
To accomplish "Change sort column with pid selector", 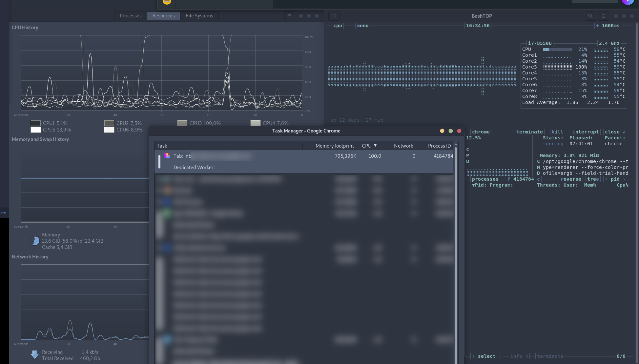I will (615, 179).
